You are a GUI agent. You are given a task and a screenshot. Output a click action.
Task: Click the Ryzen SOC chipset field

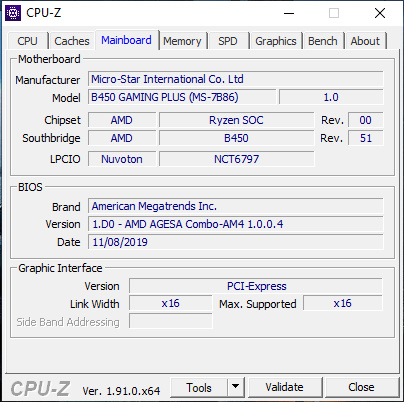[236, 120]
